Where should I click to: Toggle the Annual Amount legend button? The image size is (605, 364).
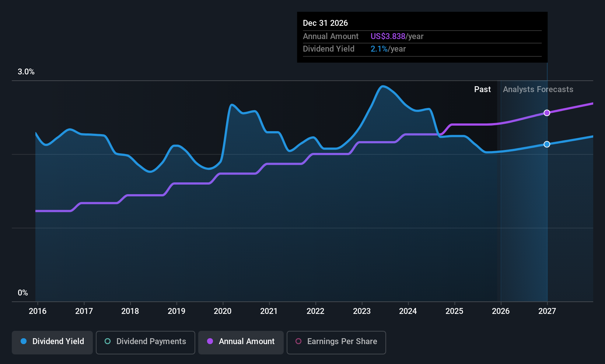[x=241, y=342]
